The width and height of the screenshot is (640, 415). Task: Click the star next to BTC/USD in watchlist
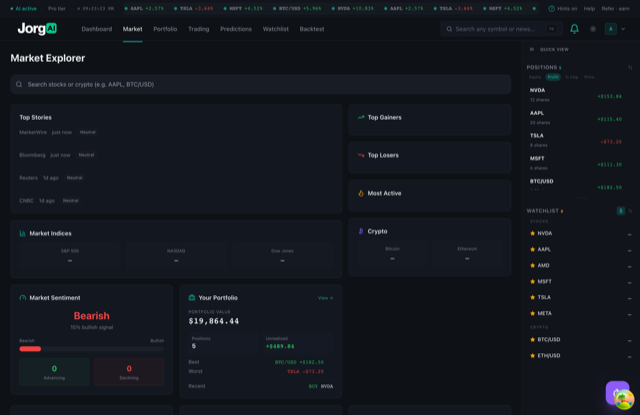(x=532, y=340)
